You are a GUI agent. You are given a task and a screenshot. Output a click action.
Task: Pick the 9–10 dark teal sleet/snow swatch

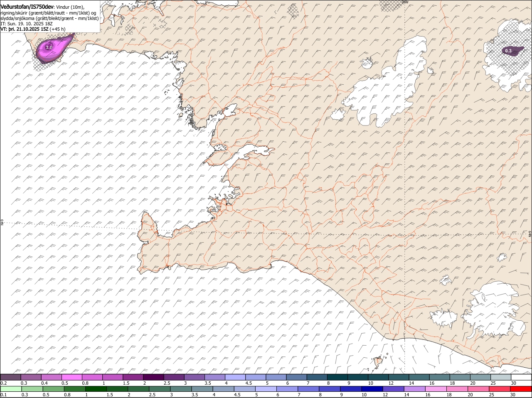tap(357, 377)
